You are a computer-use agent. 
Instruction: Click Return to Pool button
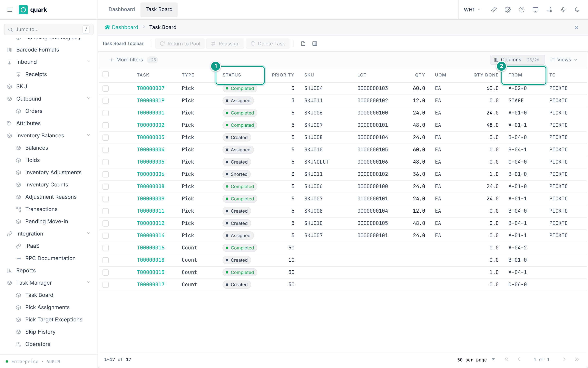(180, 44)
